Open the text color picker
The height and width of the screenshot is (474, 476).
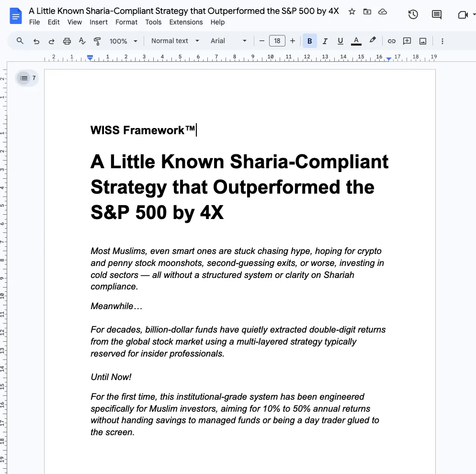(x=356, y=41)
